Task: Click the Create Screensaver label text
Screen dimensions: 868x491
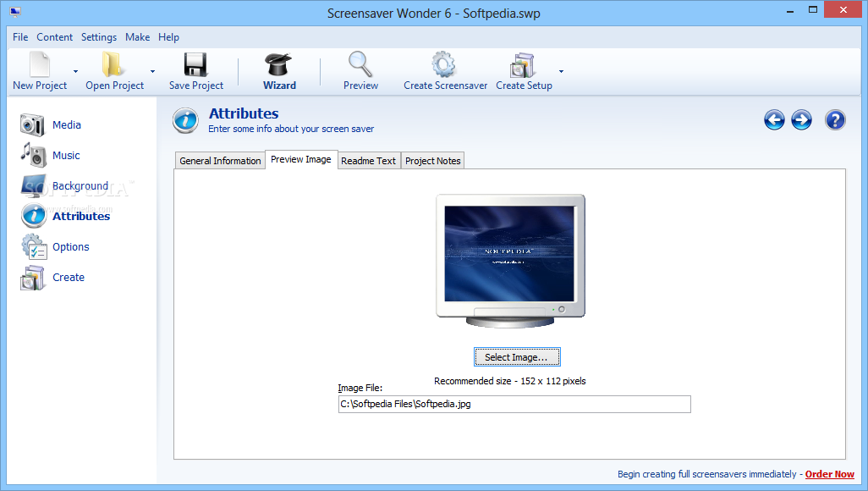Action: [446, 86]
